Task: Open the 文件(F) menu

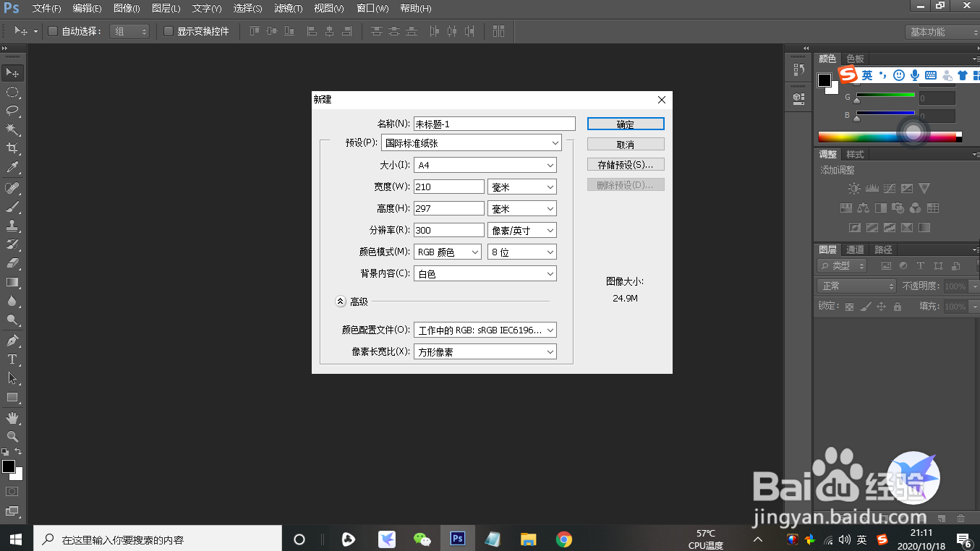Action: 47,9
